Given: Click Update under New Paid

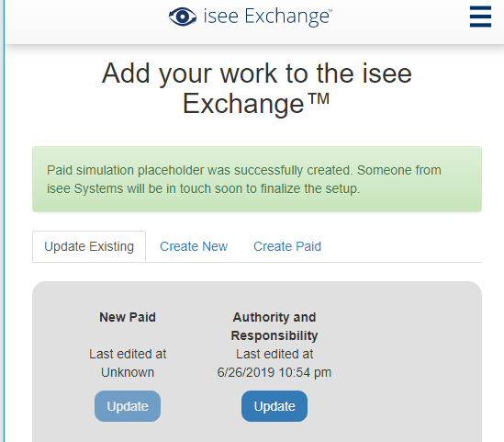Looking at the screenshot, I should click(x=128, y=406).
